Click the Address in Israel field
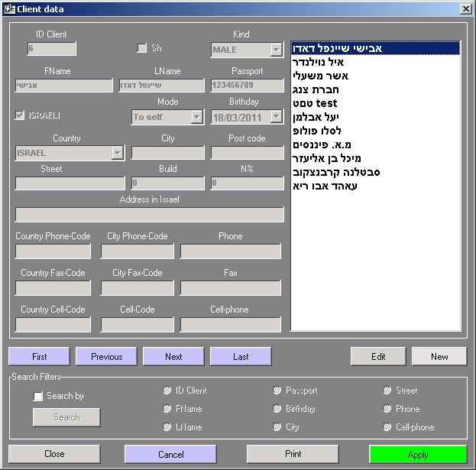This screenshot has width=476, height=470. click(149, 215)
